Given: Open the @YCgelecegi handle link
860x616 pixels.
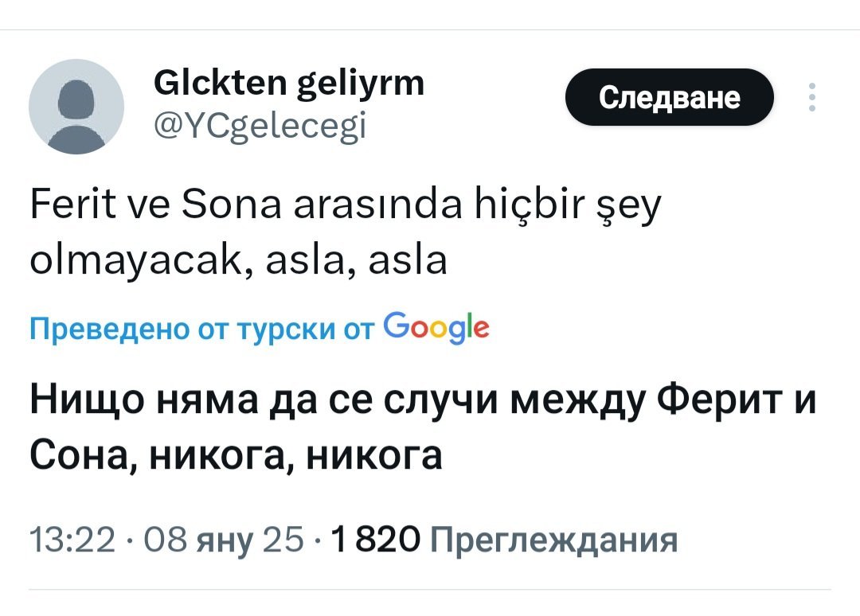Looking at the screenshot, I should [x=258, y=125].
